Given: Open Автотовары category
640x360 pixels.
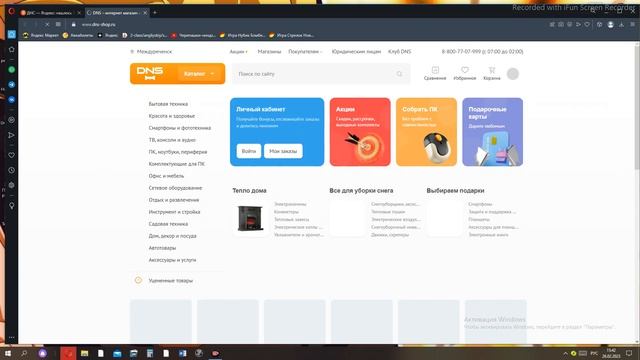Looking at the screenshot, I should (x=162, y=248).
